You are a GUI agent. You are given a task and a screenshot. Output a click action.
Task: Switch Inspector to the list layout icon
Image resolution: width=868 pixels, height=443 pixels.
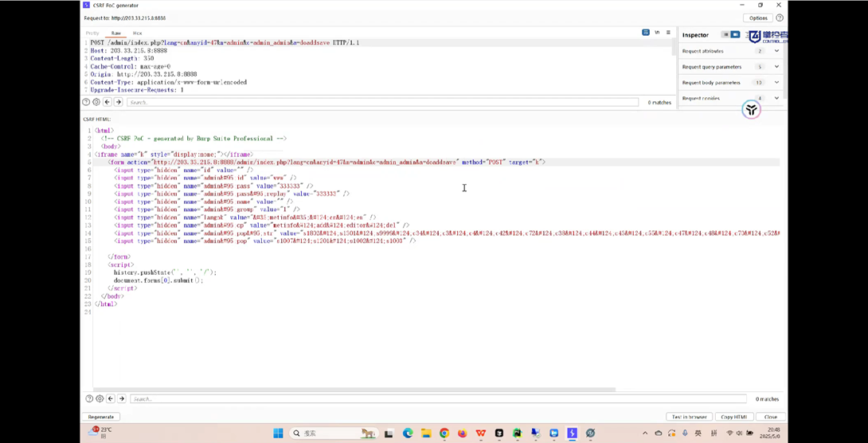tap(725, 35)
